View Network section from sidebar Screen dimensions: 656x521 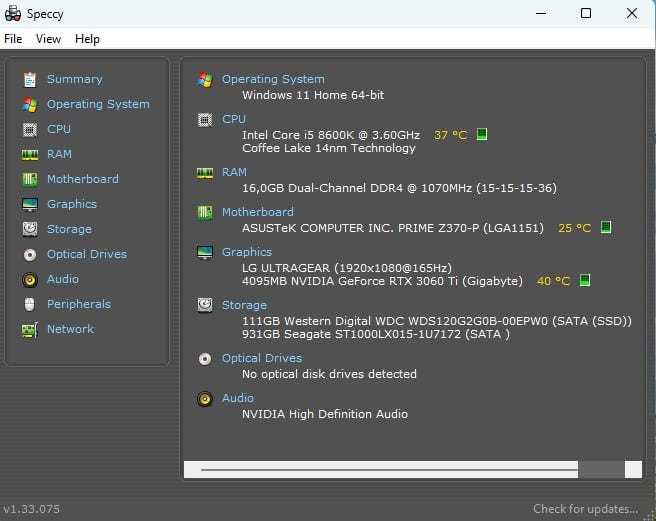70,329
